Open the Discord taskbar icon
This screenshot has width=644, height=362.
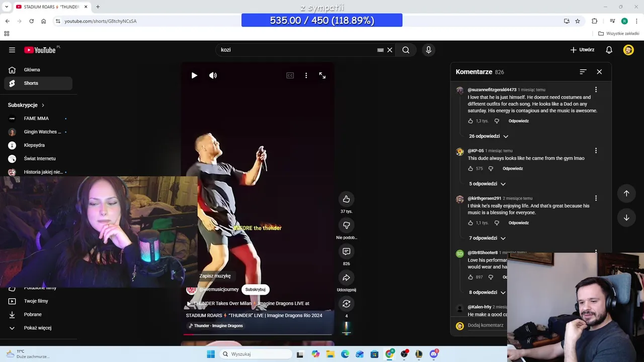click(434, 354)
